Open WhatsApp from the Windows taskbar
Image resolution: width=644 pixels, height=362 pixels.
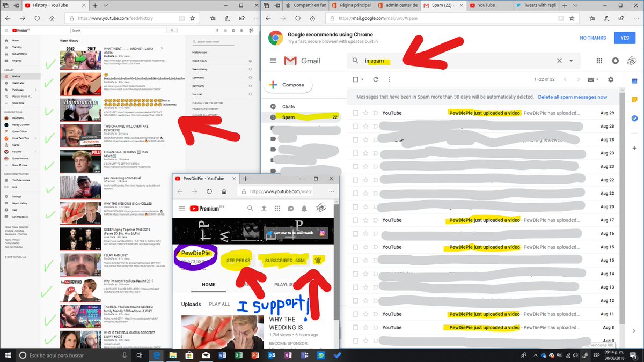point(321,355)
